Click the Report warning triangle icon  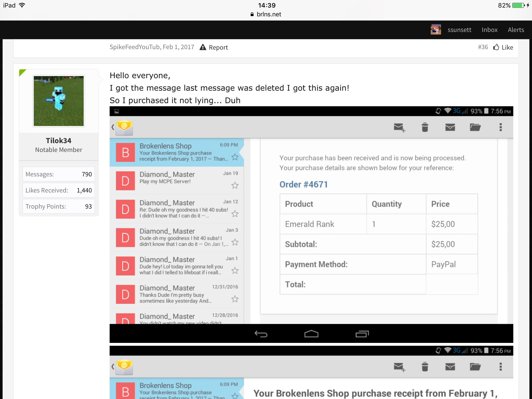pos(203,47)
